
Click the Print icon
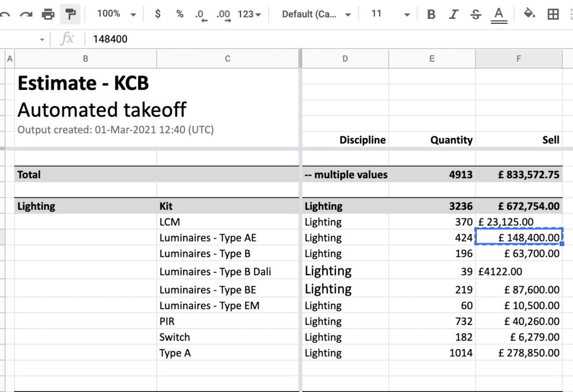tap(48, 14)
